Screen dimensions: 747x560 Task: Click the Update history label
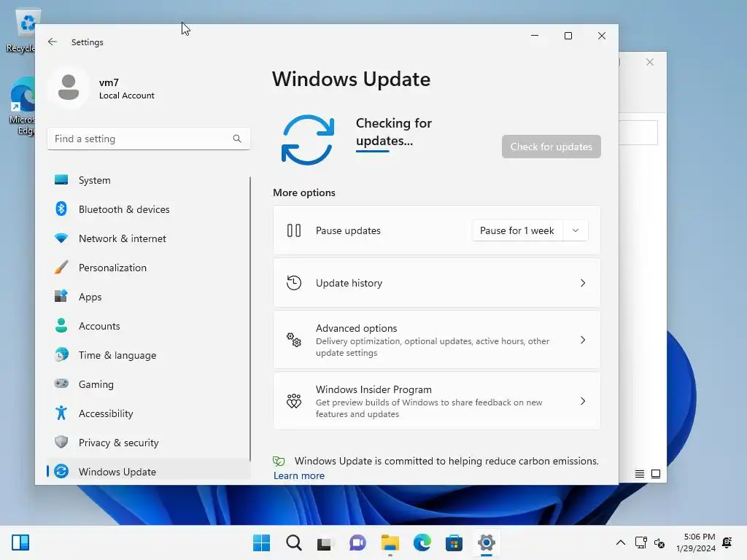tap(349, 283)
